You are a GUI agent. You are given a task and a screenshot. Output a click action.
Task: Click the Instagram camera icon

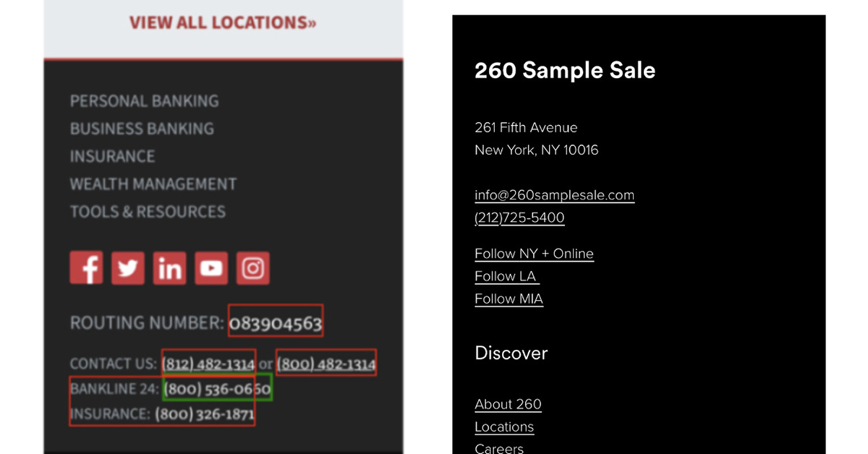(252, 268)
